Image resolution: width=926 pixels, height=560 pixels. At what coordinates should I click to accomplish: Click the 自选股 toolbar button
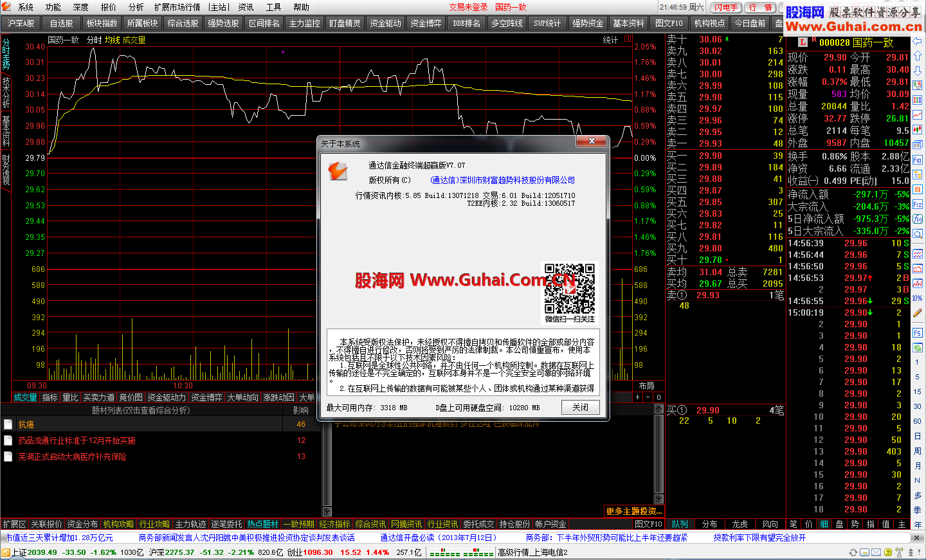[x=62, y=23]
